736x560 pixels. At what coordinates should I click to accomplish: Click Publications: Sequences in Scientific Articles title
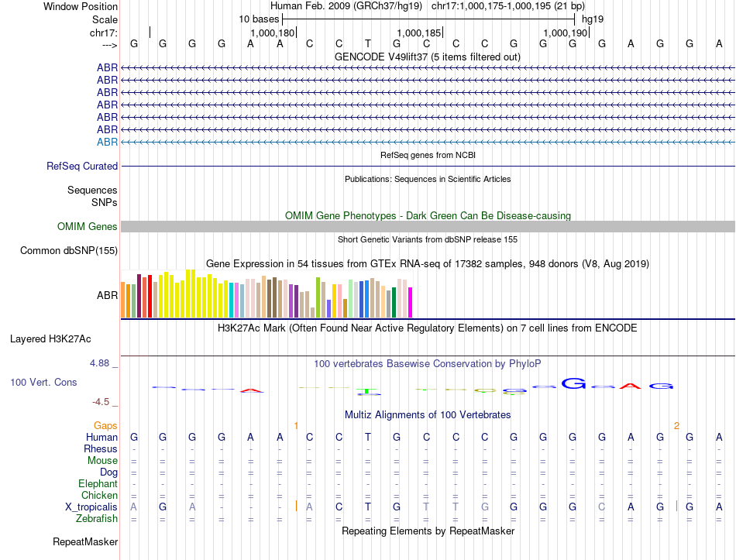(x=428, y=179)
